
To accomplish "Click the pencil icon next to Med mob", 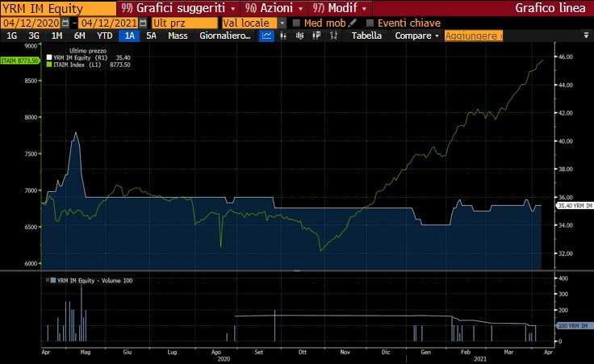I will pos(353,23).
